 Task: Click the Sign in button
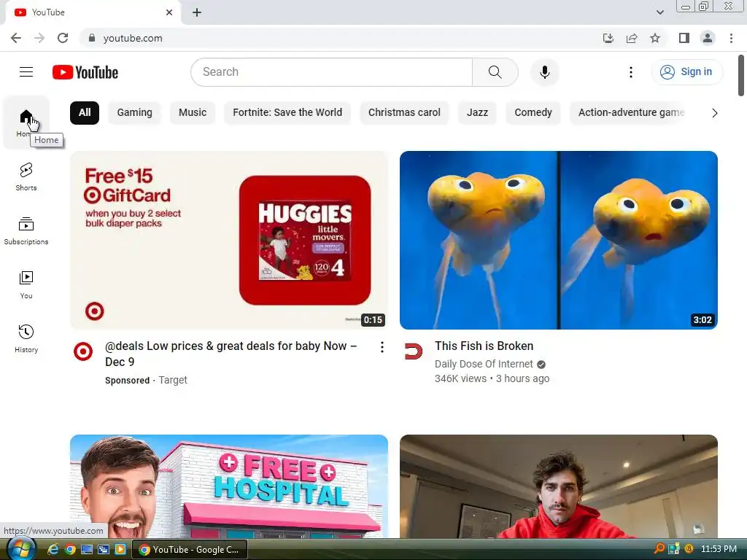686,72
